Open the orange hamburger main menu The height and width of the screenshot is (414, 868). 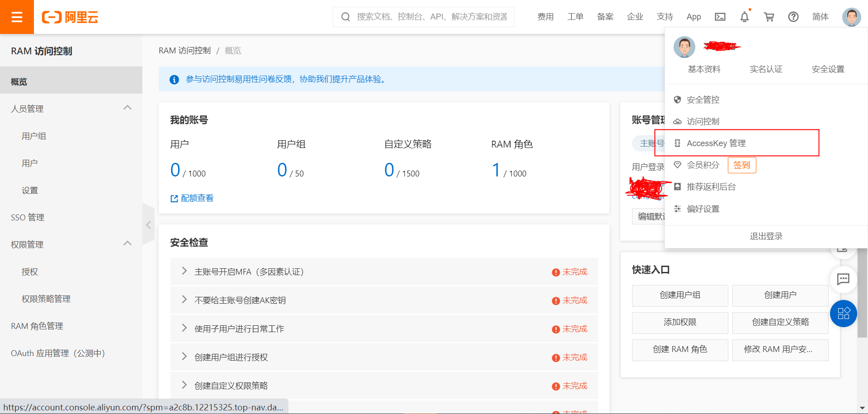click(17, 17)
